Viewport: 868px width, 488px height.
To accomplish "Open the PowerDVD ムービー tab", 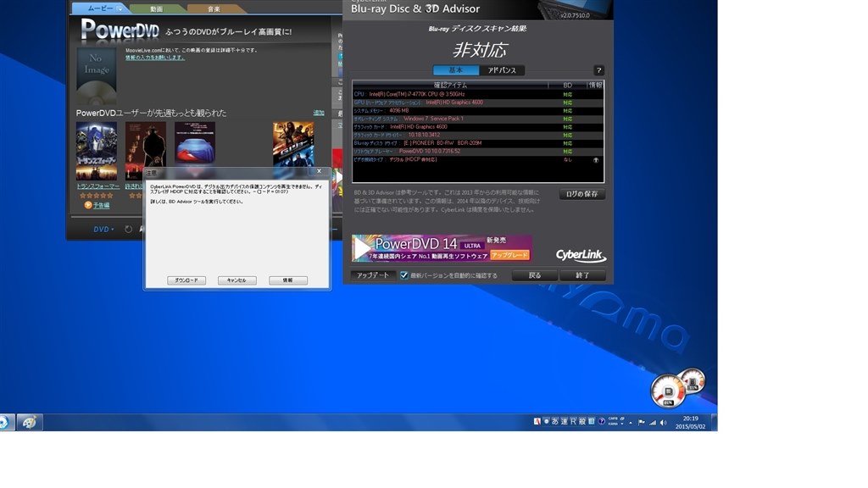I will coord(100,8).
